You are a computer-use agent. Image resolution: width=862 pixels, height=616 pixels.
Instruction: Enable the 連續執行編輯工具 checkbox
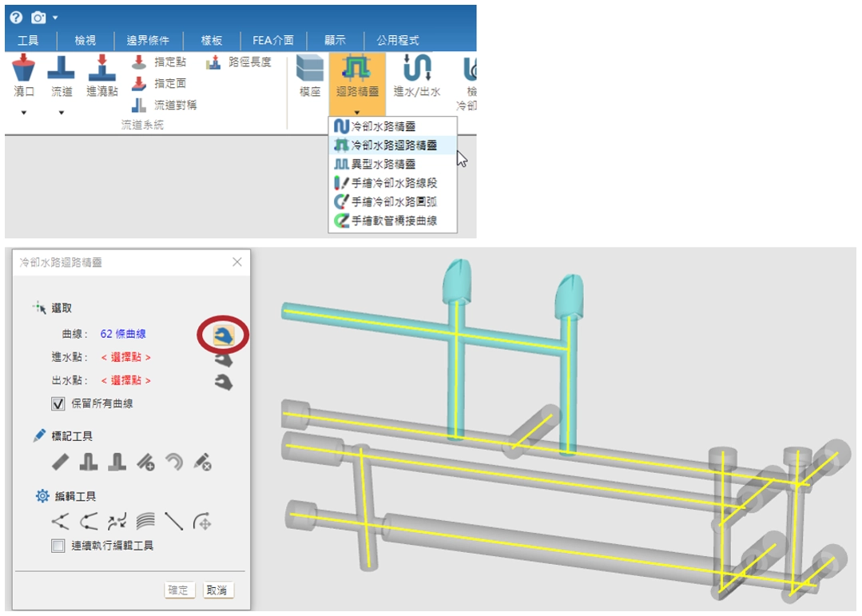click(58, 546)
